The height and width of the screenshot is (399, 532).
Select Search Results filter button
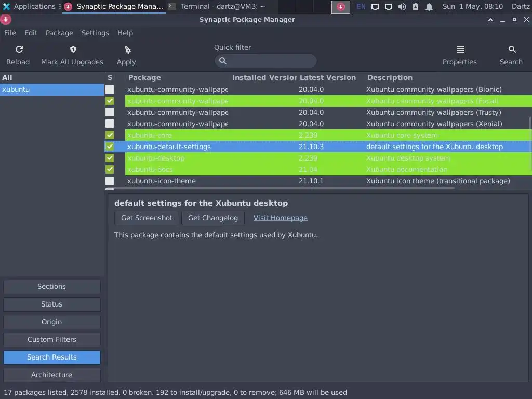click(52, 357)
